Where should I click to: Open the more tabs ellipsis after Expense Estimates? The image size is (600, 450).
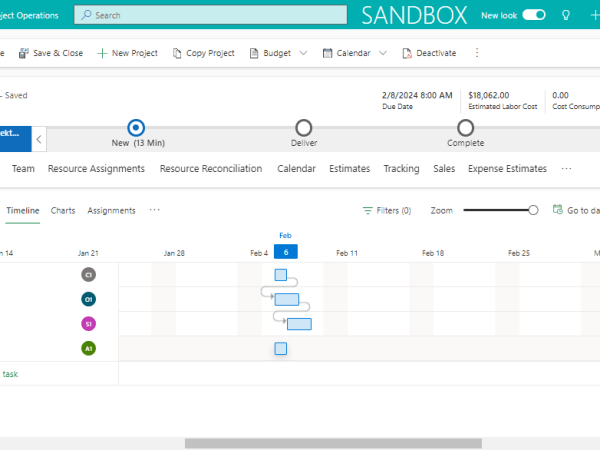pos(566,169)
